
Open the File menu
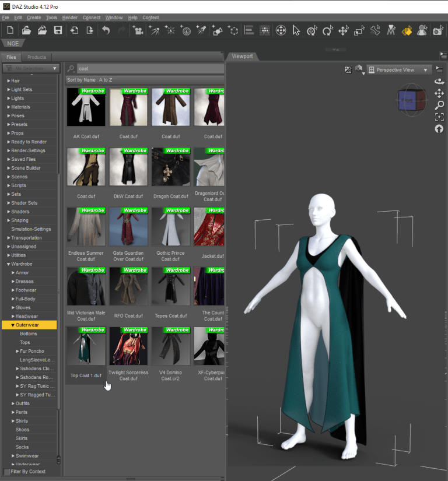(x=5, y=17)
